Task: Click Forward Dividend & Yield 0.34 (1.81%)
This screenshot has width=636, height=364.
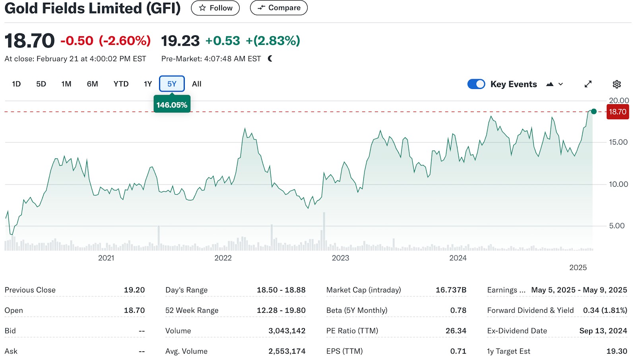Action: (x=605, y=310)
